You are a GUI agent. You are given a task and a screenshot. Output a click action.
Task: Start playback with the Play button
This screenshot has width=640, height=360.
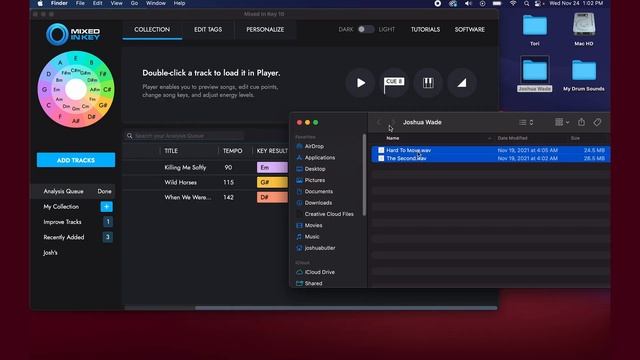tap(360, 83)
